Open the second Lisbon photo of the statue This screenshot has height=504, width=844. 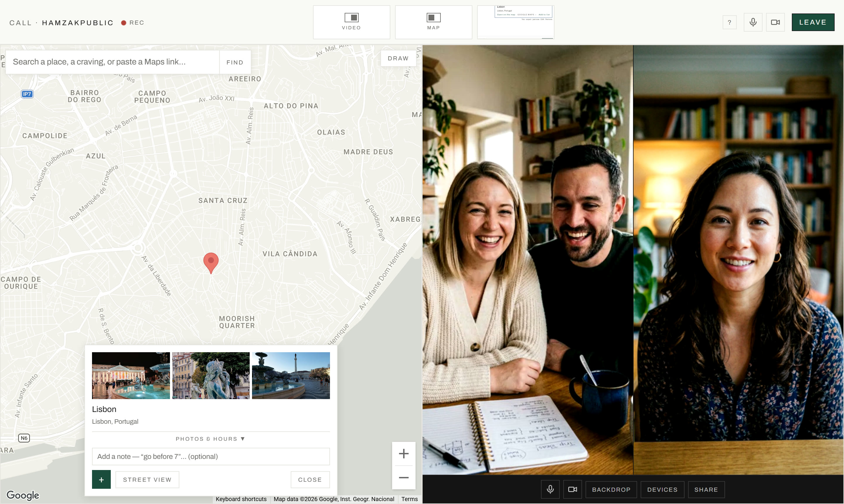click(211, 375)
